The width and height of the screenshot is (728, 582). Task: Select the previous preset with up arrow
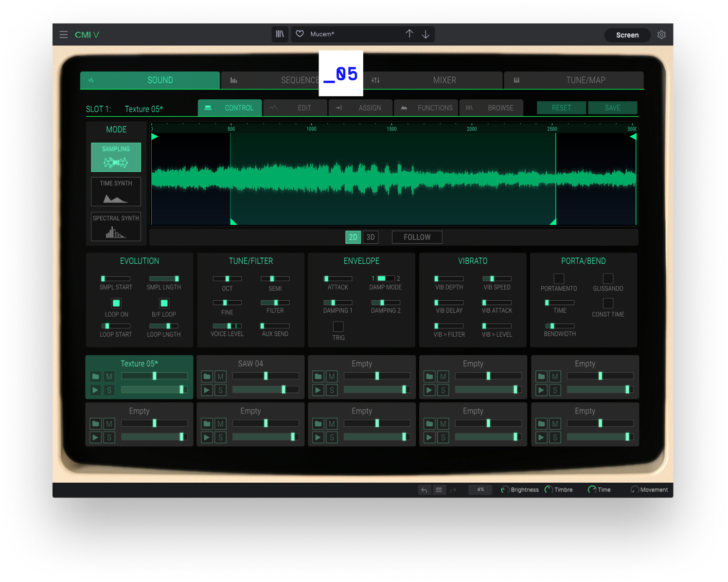[409, 34]
